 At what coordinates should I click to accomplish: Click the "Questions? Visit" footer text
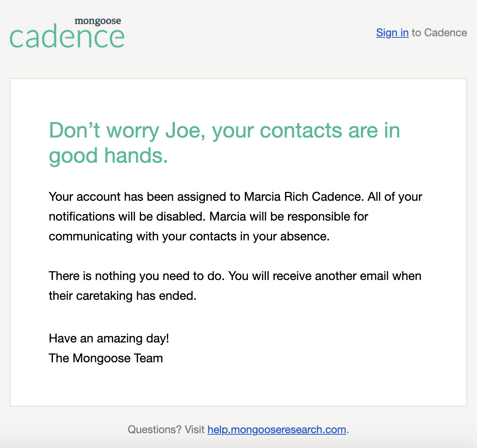point(166,430)
